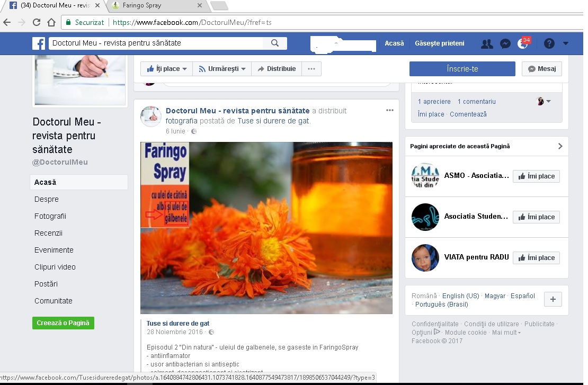Open Clipuri video in page sidebar
Image resolution: width=588 pixels, height=385 pixels.
tap(55, 267)
